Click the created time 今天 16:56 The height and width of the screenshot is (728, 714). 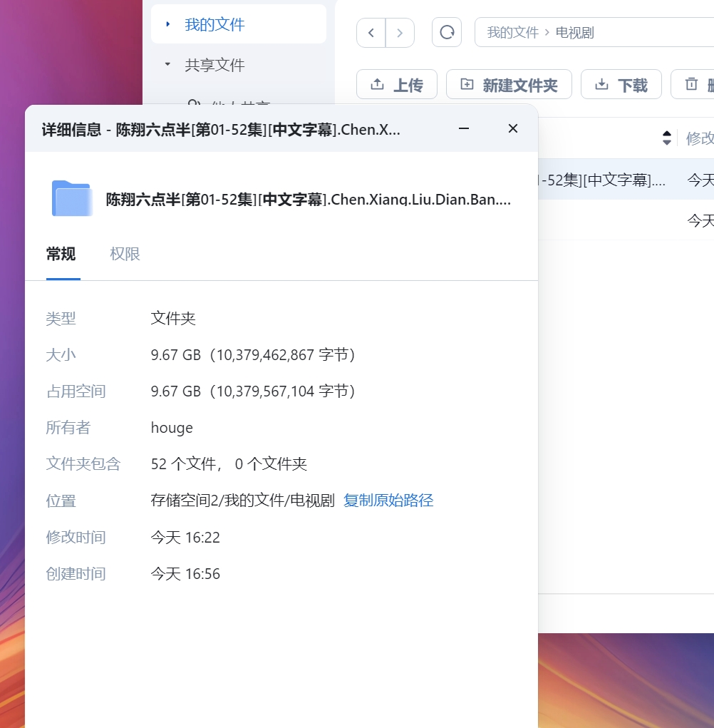click(185, 574)
